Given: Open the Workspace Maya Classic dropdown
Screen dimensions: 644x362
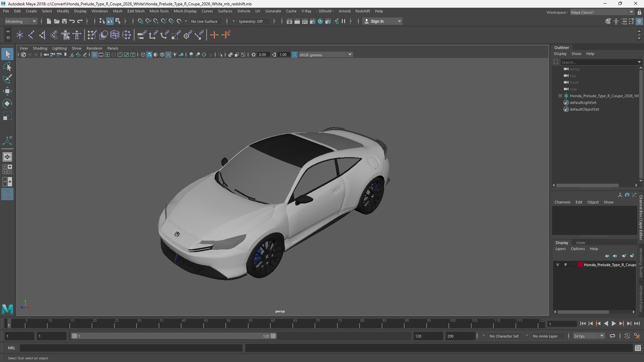Looking at the screenshot, I should coord(602,12).
